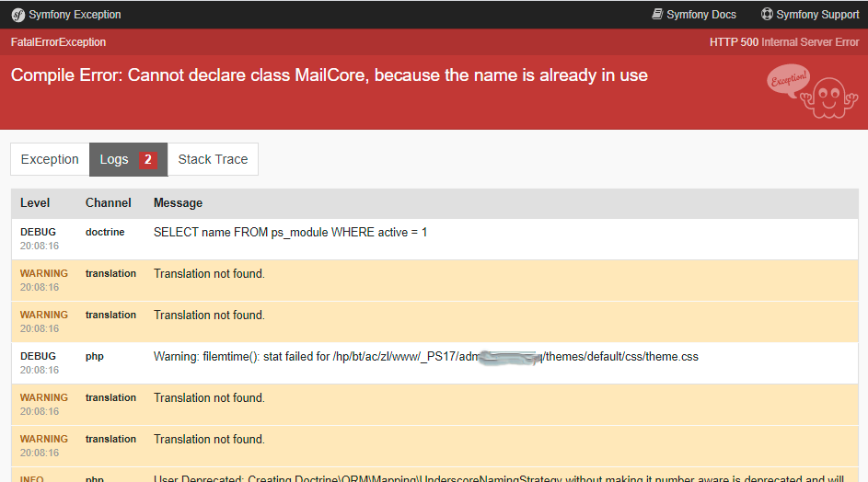The image size is (868, 482).
Task: Click the Level column header
Action: [35, 203]
